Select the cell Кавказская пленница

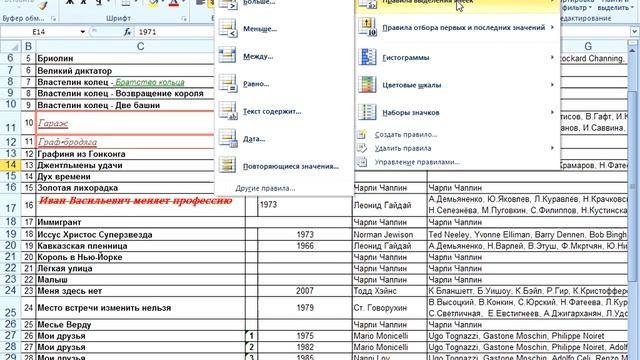[x=140, y=246]
